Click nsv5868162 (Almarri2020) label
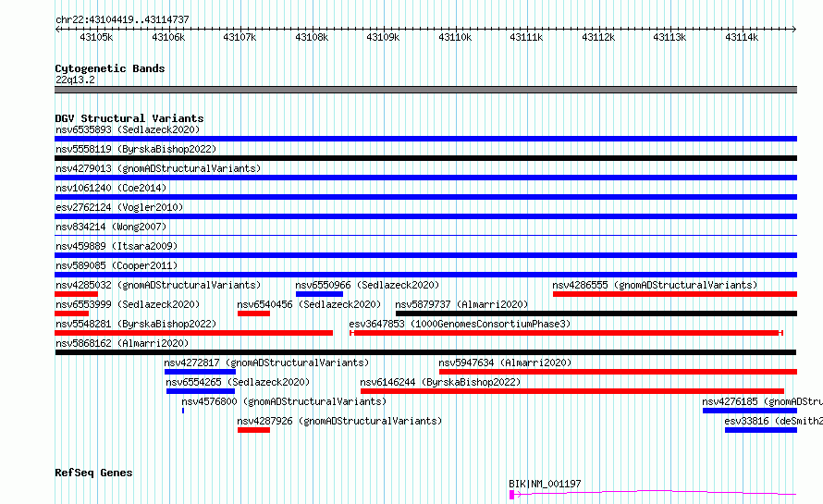This screenshot has height=504, width=823. tap(122, 343)
